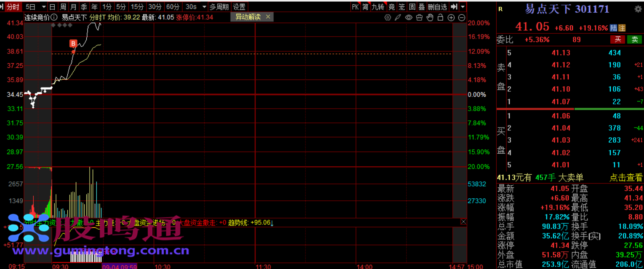Click sell level 5 price 41.13
This screenshot has height=269, width=644.
tap(561, 53)
